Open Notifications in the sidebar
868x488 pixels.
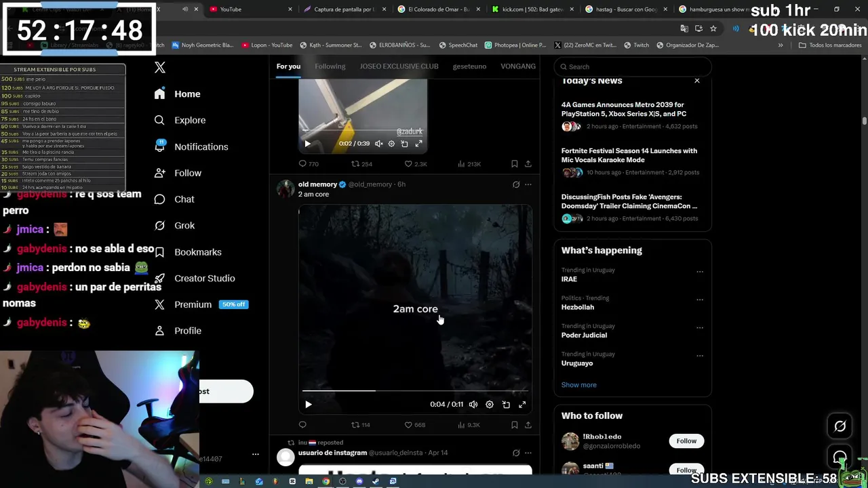[191, 146]
